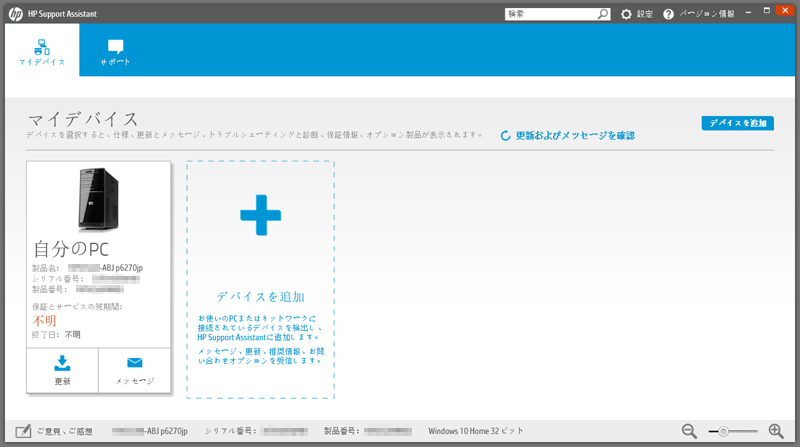Click the refresh icon beside 更新およびメッセージを確認

505,136
